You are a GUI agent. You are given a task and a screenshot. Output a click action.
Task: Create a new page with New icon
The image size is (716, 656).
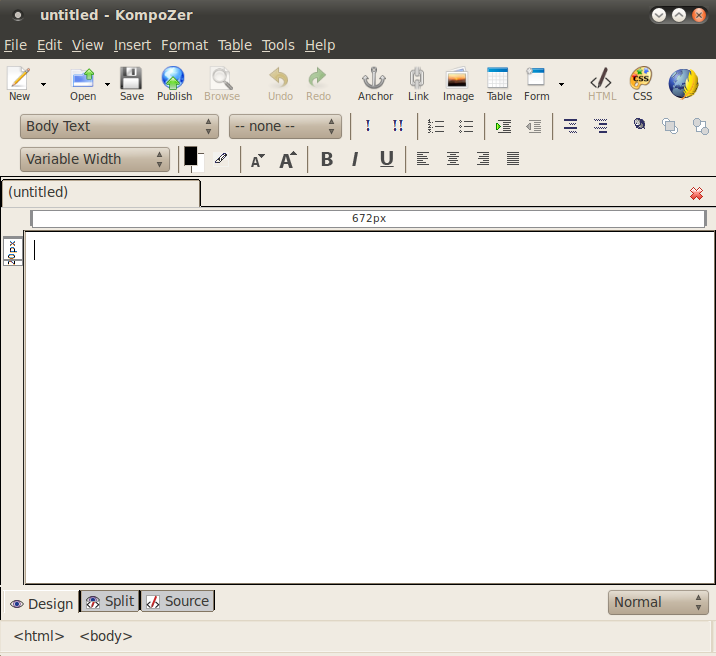[19, 84]
